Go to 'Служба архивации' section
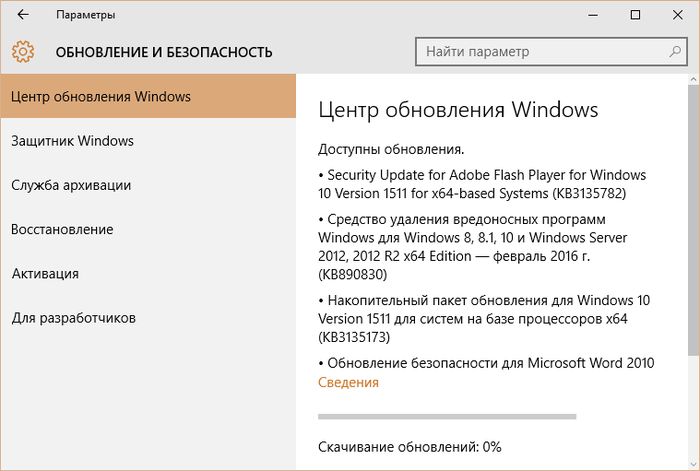The height and width of the screenshot is (471, 700). [71, 185]
